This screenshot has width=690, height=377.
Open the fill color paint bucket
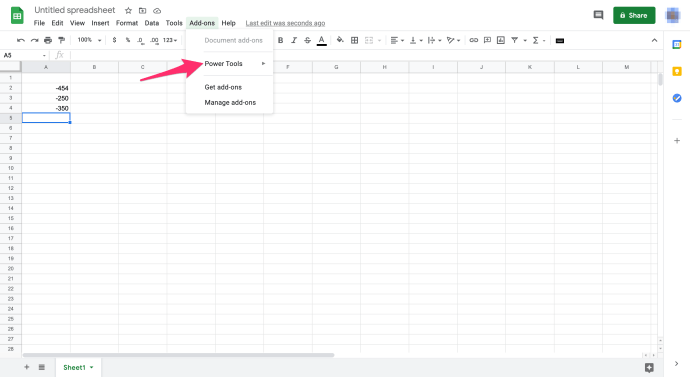click(x=340, y=40)
